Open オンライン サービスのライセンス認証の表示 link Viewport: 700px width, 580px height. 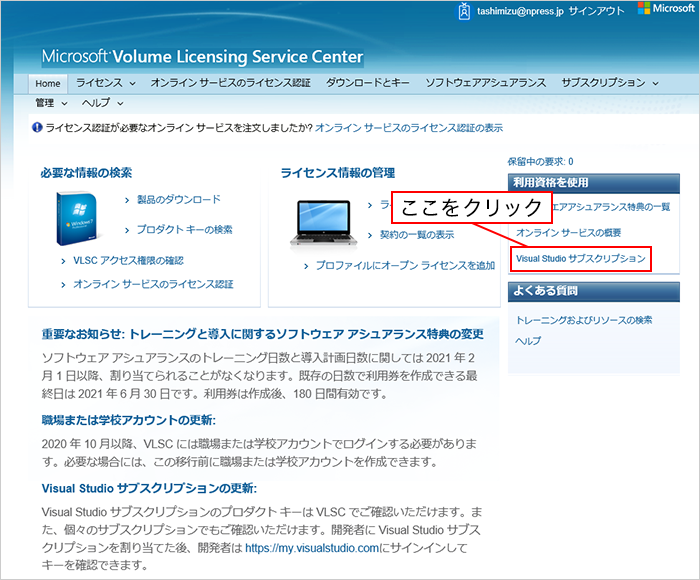(x=409, y=128)
